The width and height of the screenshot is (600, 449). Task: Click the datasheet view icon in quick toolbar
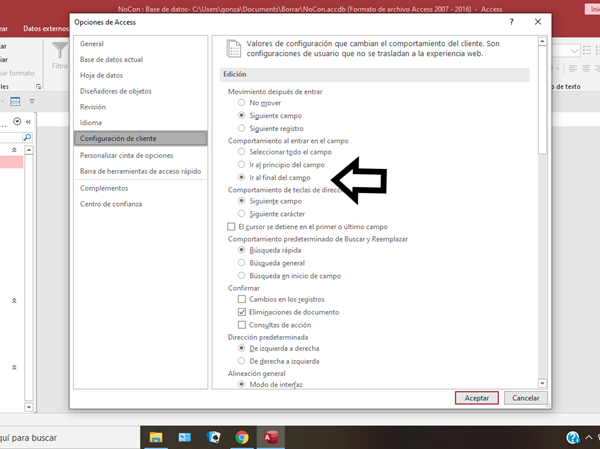click(x=15, y=101)
